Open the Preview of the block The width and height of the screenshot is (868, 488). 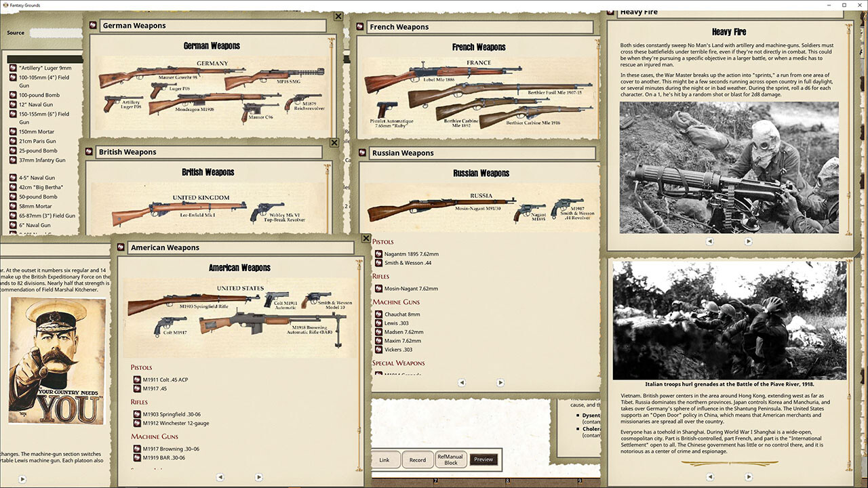pyautogui.click(x=483, y=459)
